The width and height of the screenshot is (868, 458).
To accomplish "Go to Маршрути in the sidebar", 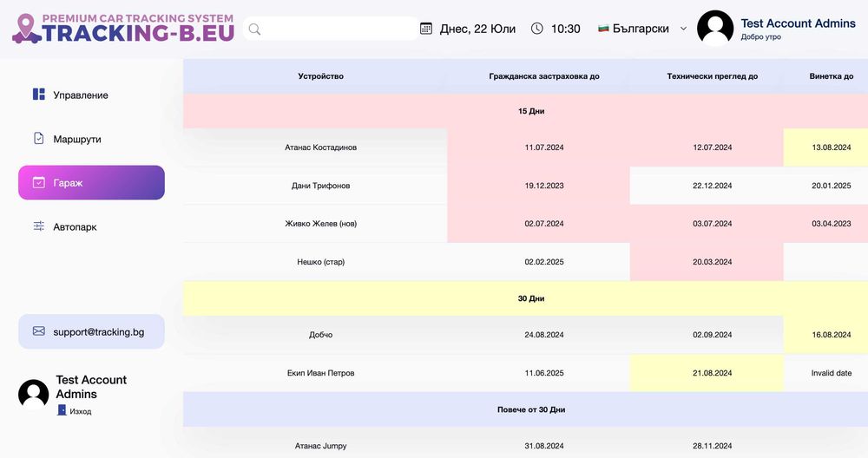I will (x=77, y=139).
